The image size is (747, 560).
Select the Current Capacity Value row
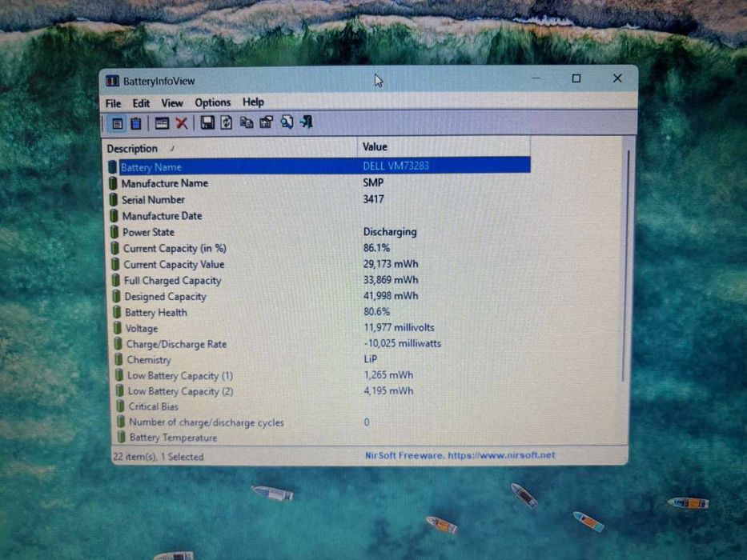[320, 264]
